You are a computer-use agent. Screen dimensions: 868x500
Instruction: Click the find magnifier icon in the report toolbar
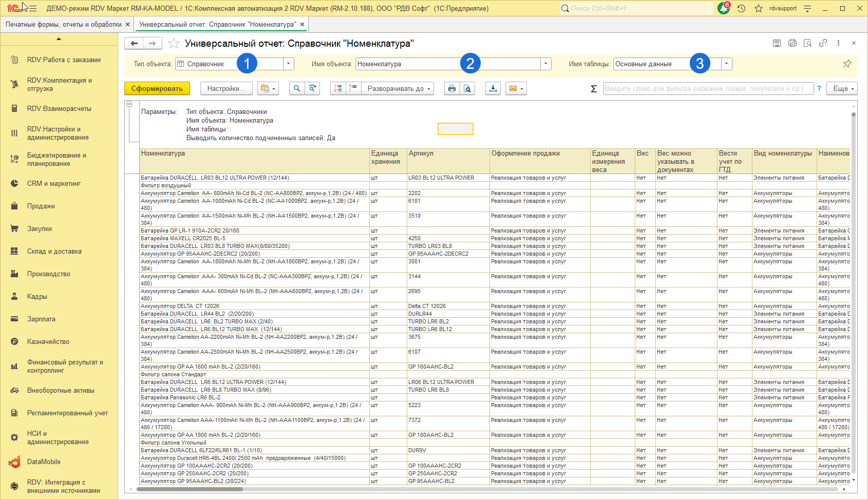(296, 88)
